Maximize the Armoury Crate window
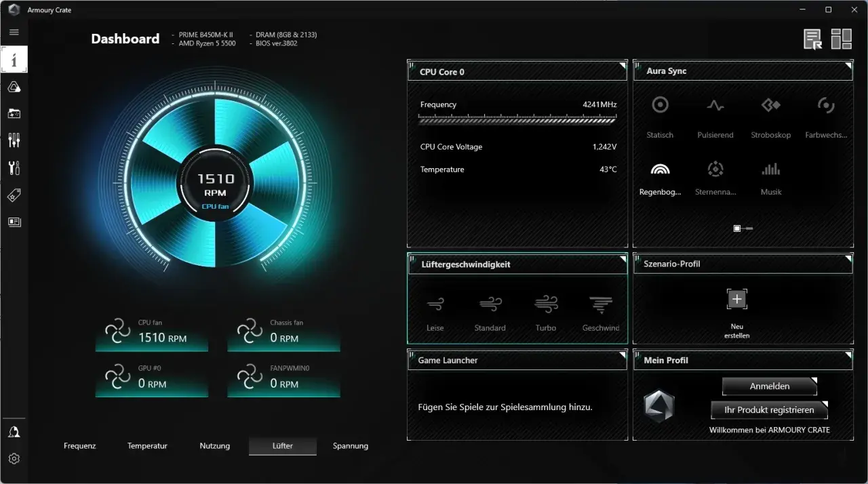Viewport: 868px width, 484px height. pyautogui.click(x=828, y=9)
